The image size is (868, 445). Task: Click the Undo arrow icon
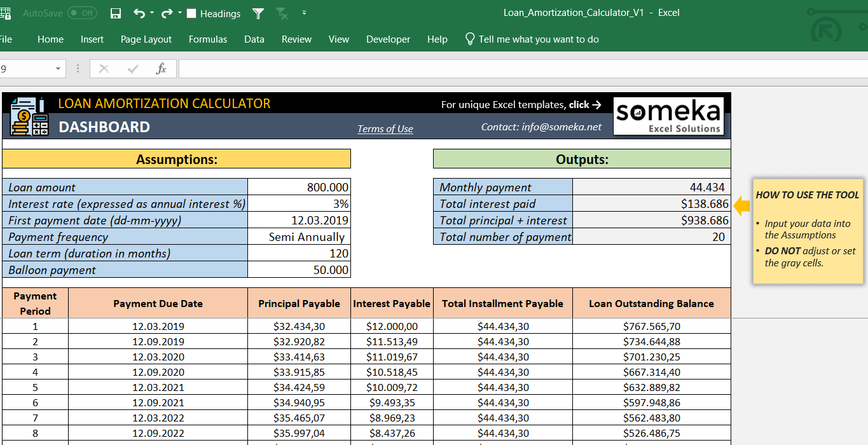[139, 13]
